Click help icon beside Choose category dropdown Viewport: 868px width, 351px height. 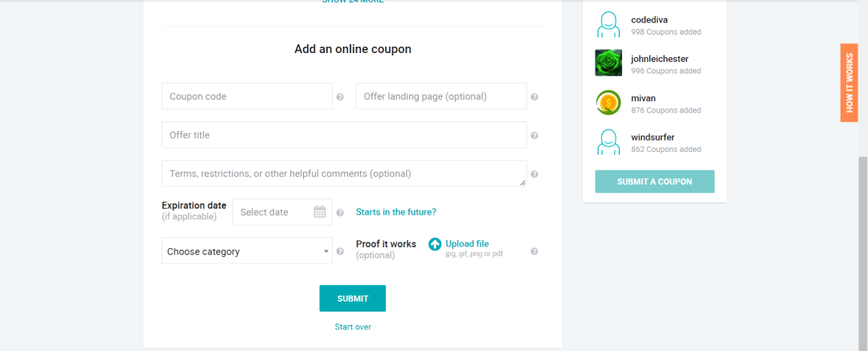(340, 251)
